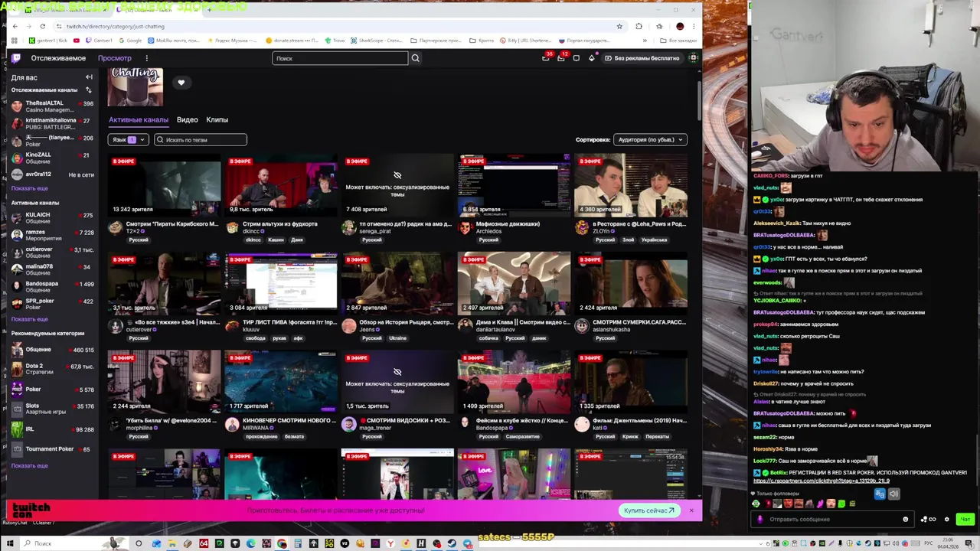Click Без рекламы бесплатно button
This screenshot has width=980, height=551.
[x=642, y=58]
